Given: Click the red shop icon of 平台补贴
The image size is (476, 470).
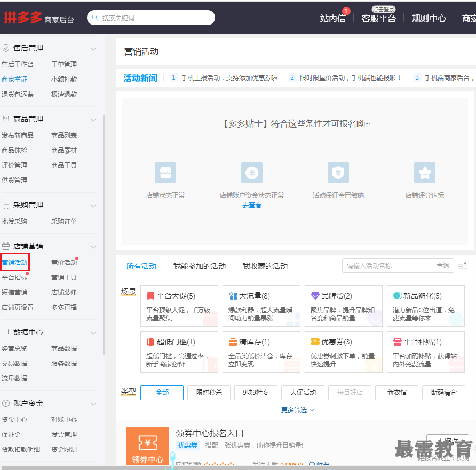Looking at the screenshot, I should [398, 342].
